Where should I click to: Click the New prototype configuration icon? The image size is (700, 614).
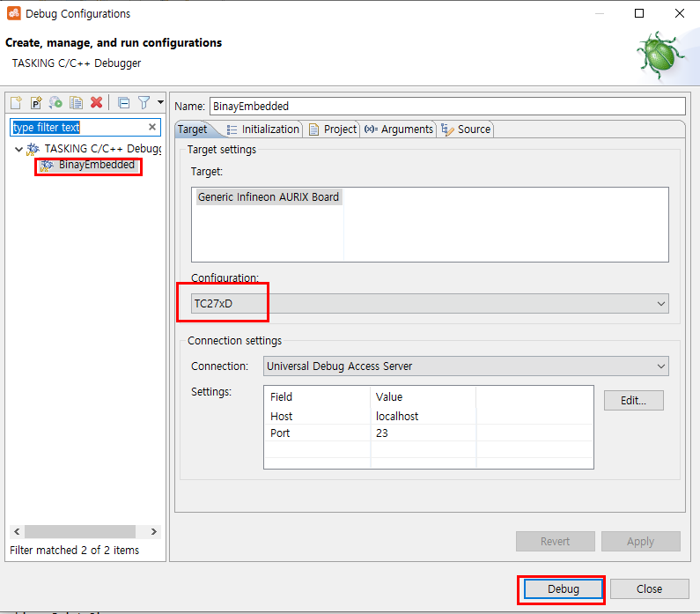[x=36, y=103]
